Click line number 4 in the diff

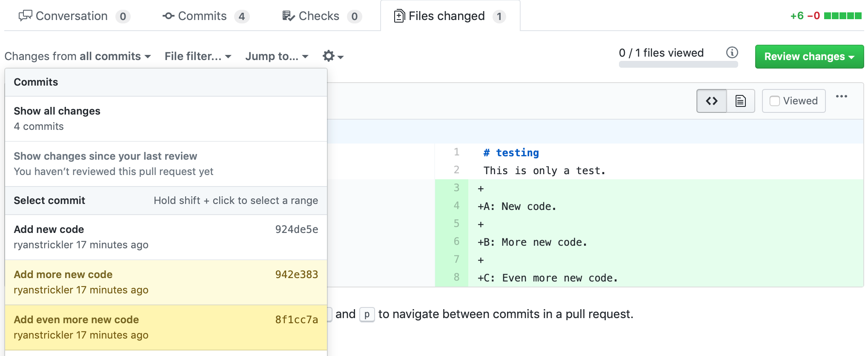tap(456, 206)
